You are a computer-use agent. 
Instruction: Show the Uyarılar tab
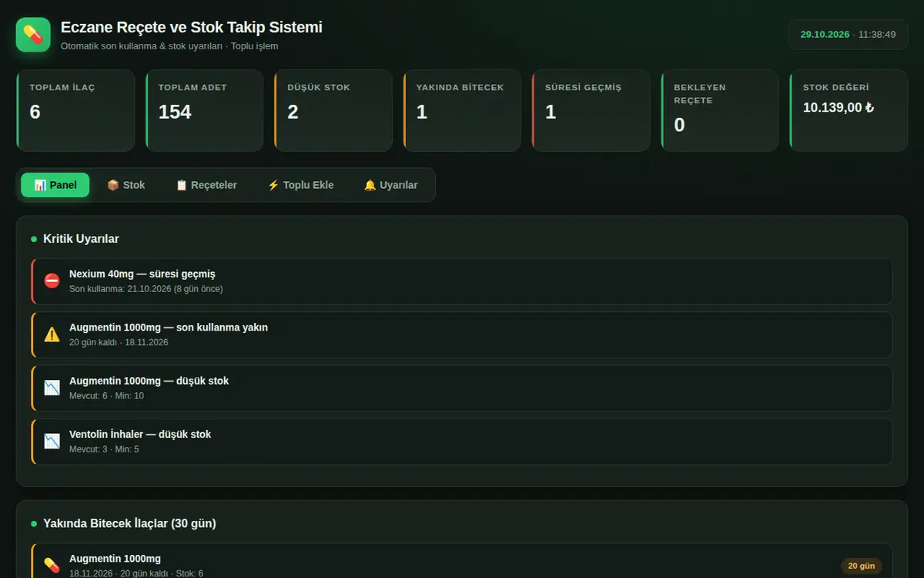[x=390, y=185]
